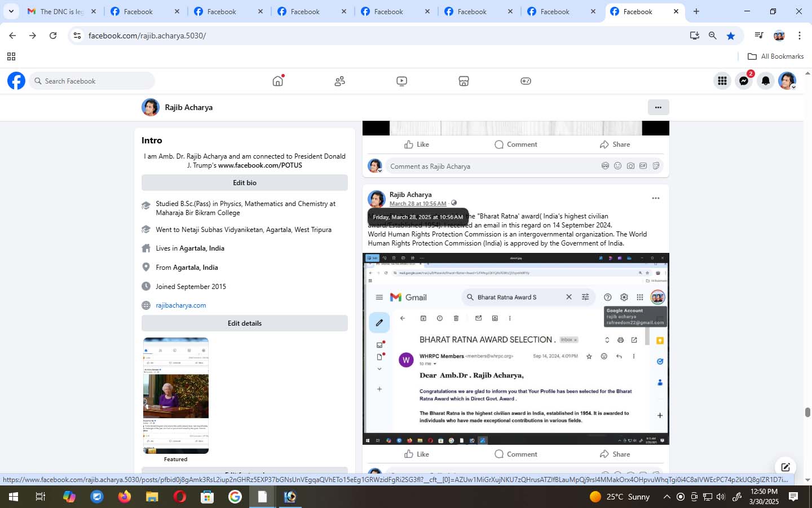Click Comment on the upper post

[x=516, y=144]
